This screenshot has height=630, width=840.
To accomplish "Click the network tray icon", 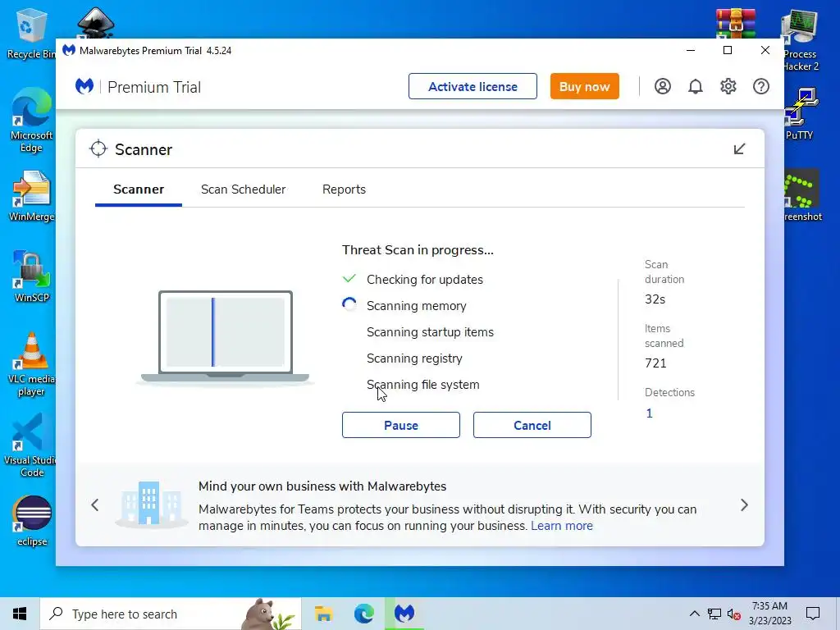I will pos(714,614).
